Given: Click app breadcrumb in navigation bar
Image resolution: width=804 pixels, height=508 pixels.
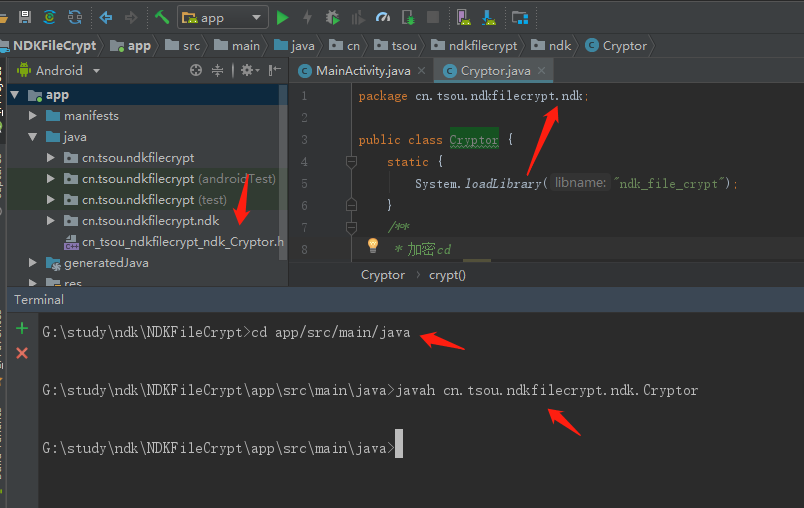Looking at the screenshot, I should 131,46.
